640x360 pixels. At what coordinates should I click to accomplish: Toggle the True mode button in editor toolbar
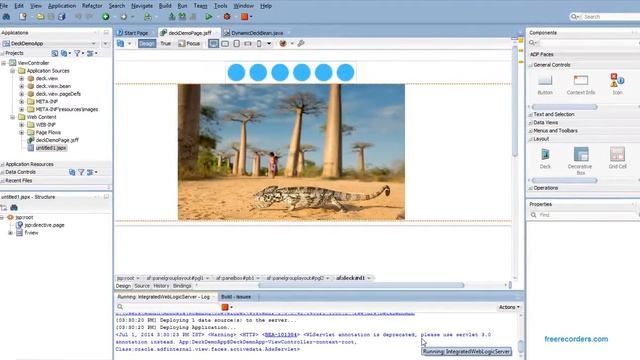(165, 43)
